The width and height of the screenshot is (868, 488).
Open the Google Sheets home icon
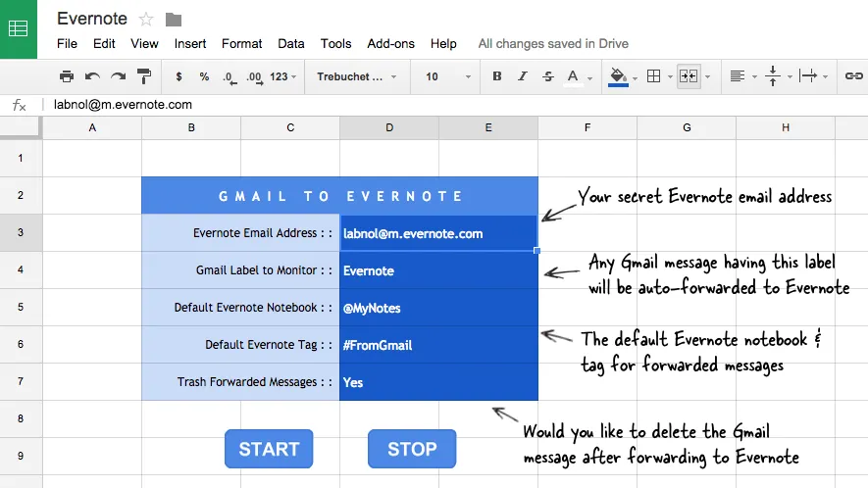[x=19, y=28]
